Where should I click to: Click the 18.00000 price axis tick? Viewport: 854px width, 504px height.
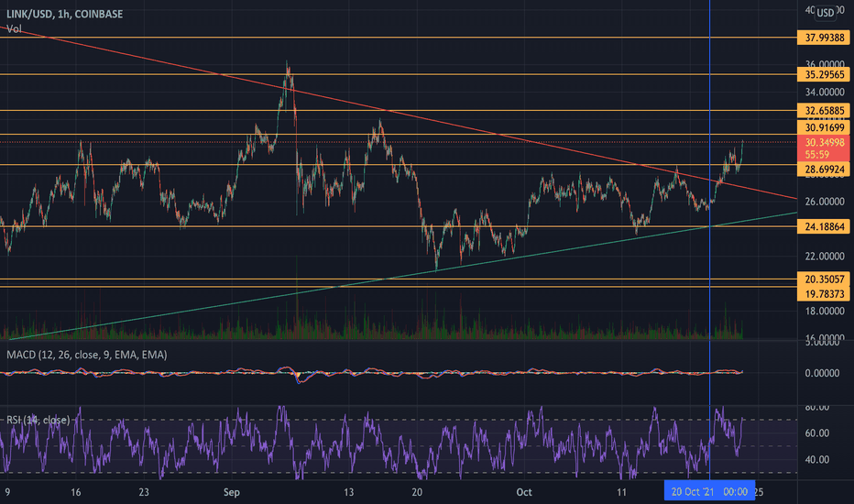coord(825,312)
